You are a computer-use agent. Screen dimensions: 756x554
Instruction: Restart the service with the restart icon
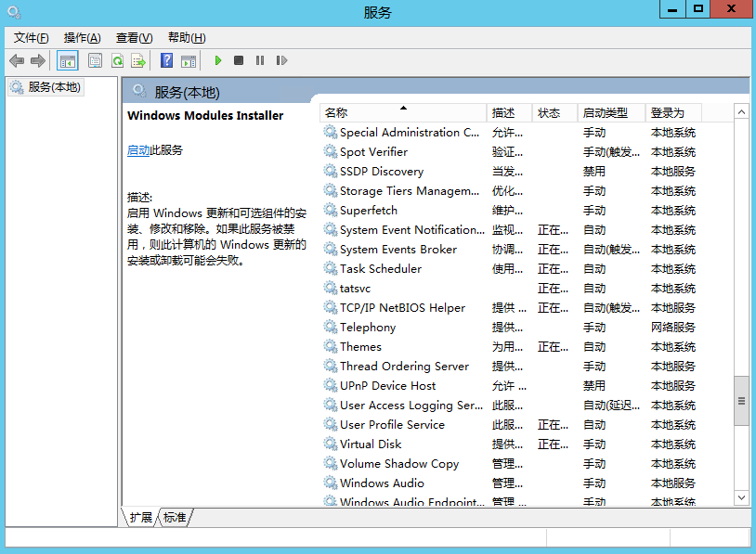(281, 60)
